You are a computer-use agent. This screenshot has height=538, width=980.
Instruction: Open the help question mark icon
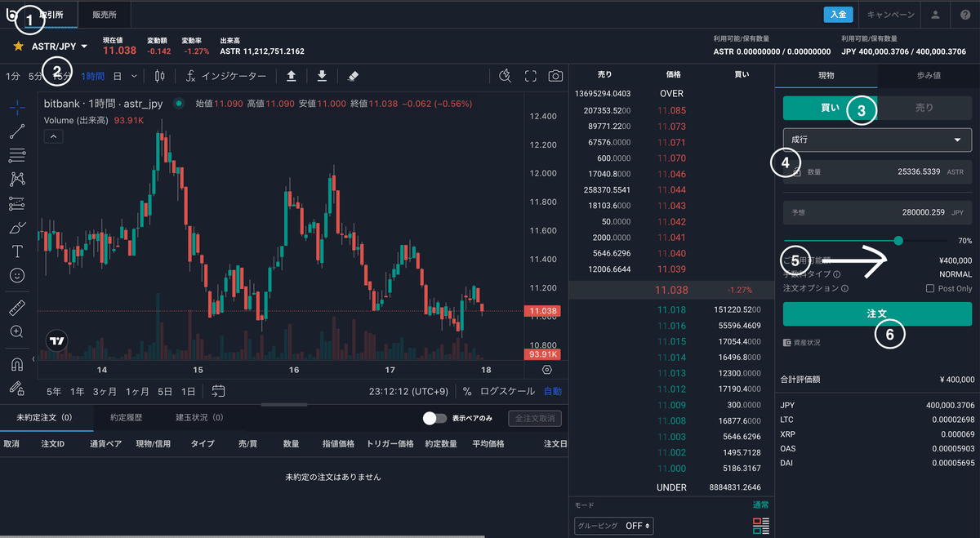965,14
